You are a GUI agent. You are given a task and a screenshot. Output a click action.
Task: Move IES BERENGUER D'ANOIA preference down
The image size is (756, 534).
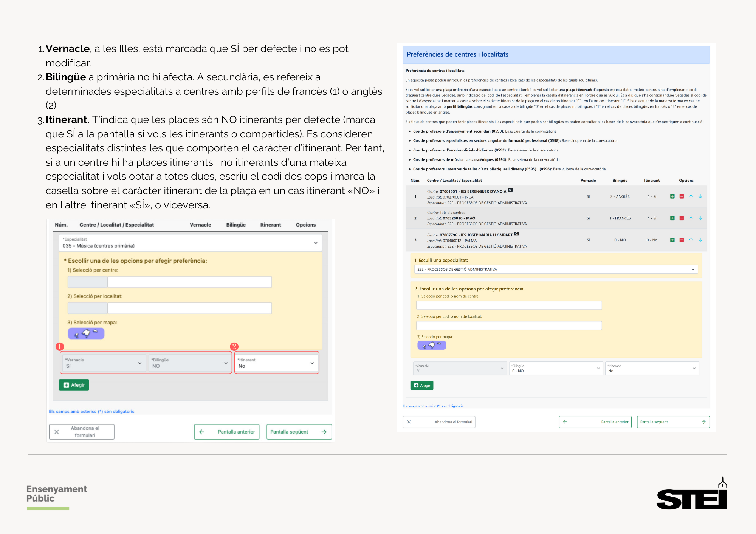(700, 196)
